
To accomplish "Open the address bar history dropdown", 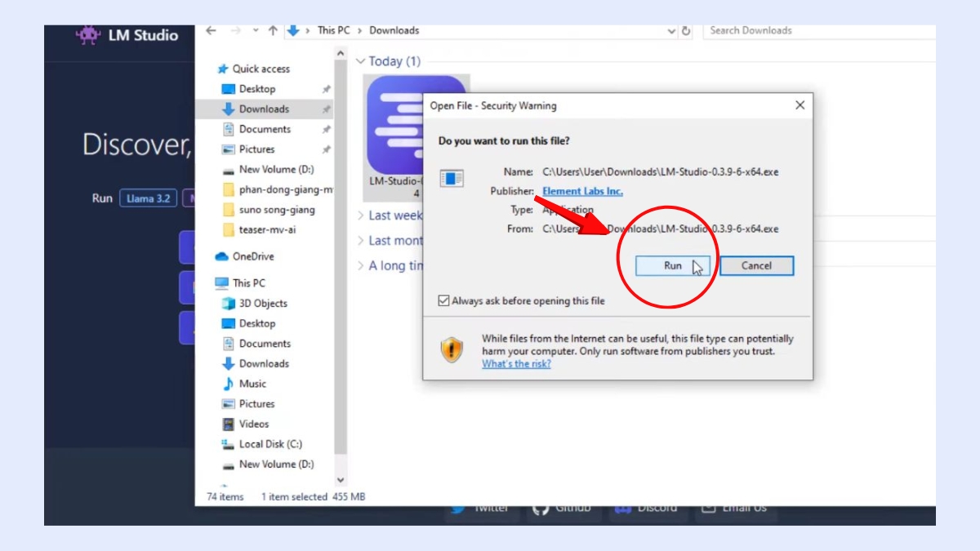I will (x=671, y=31).
